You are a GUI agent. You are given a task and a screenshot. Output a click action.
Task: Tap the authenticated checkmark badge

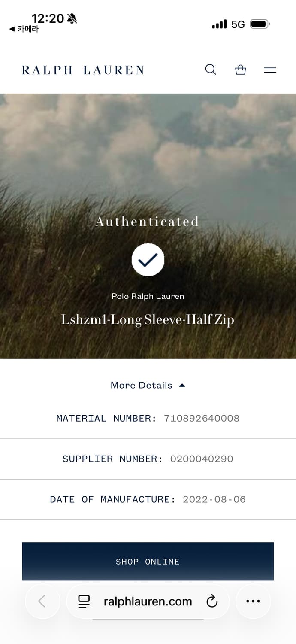coord(148,260)
